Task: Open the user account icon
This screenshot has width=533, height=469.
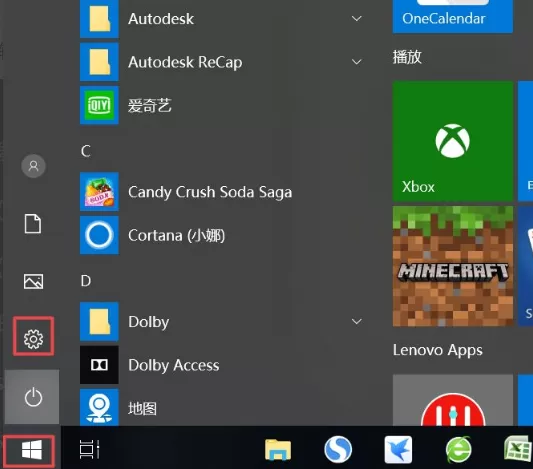Action: (x=33, y=166)
